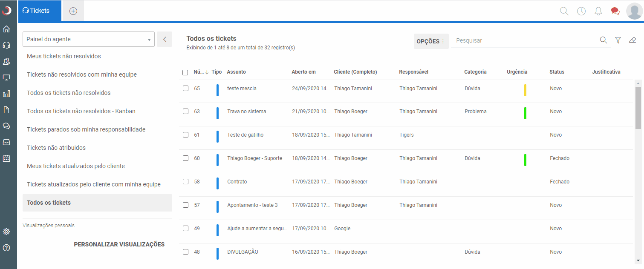This screenshot has width=644, height=269.
Task: Tick the checkbox for ticket 60
Action: [185, 158]
